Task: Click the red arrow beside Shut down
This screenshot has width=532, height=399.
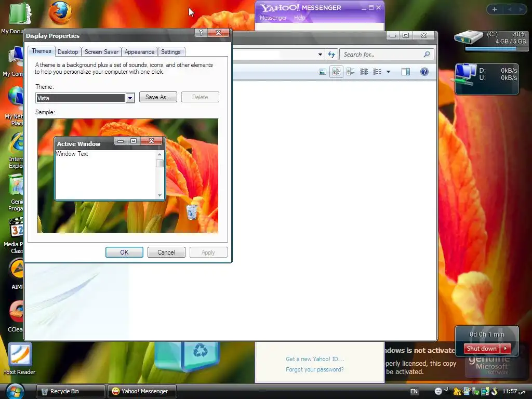Action: (505, 349)
